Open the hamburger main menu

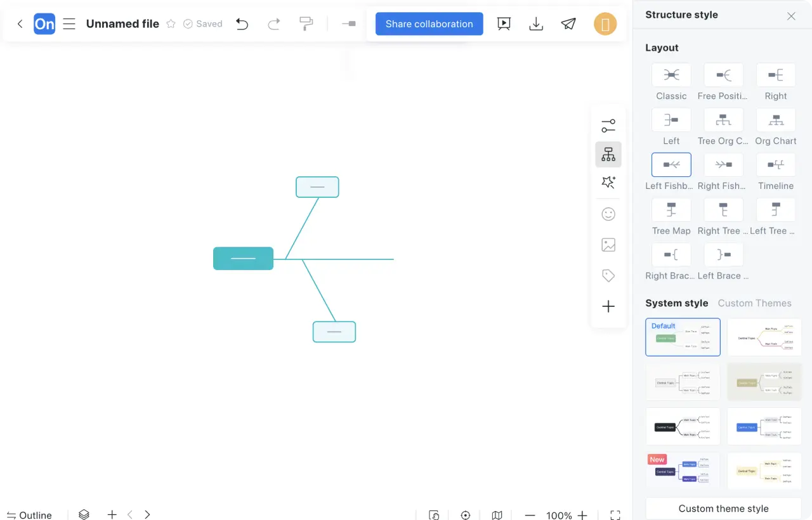point(69,24)
